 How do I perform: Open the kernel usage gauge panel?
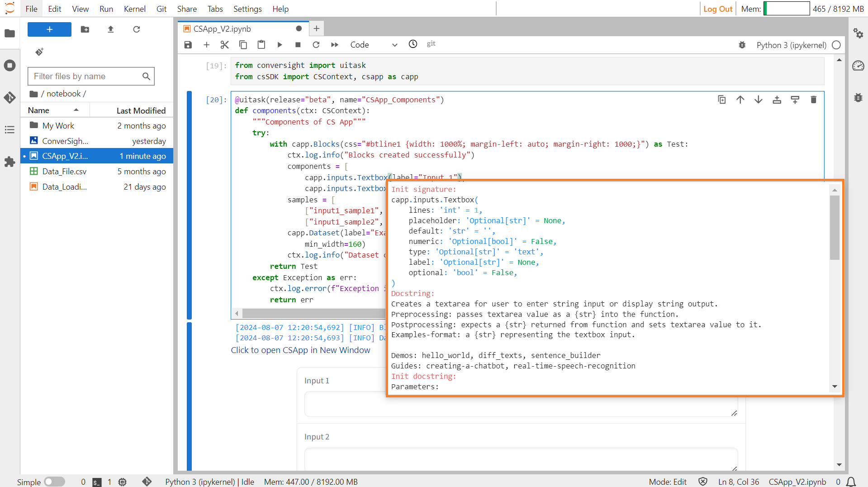coord(858,66)
